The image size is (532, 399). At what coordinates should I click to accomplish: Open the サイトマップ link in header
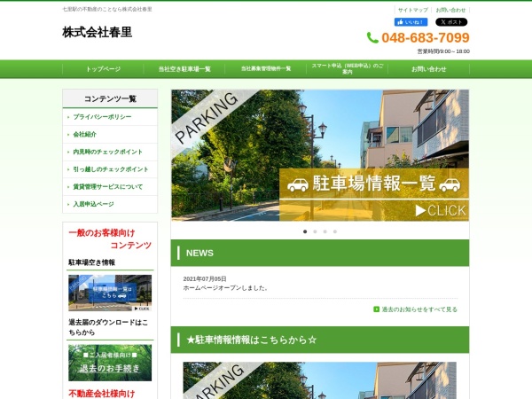413,10
